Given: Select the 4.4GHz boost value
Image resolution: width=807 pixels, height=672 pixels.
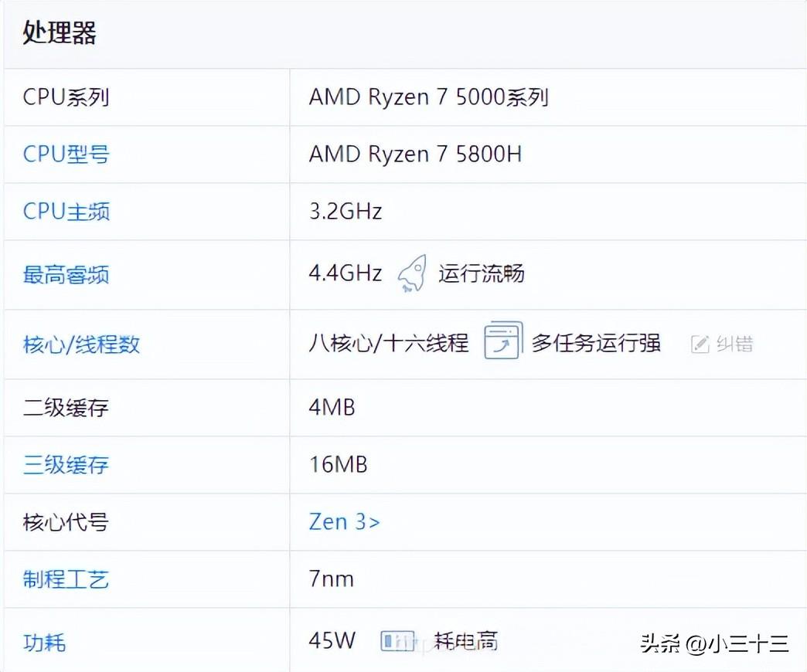Looking at the screenshot, I should pos(346,273).
